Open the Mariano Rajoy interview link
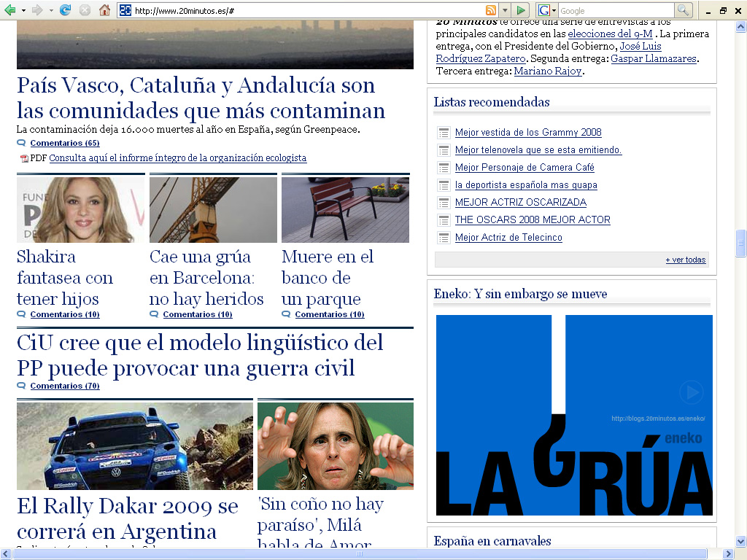This screenshot has height=560, width=747. (548, 71)
